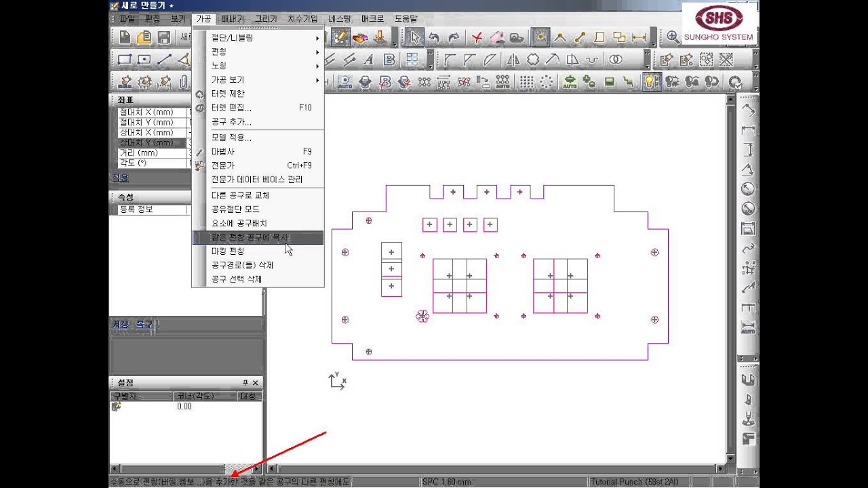Click the Open folder icon

click(144, 37)
